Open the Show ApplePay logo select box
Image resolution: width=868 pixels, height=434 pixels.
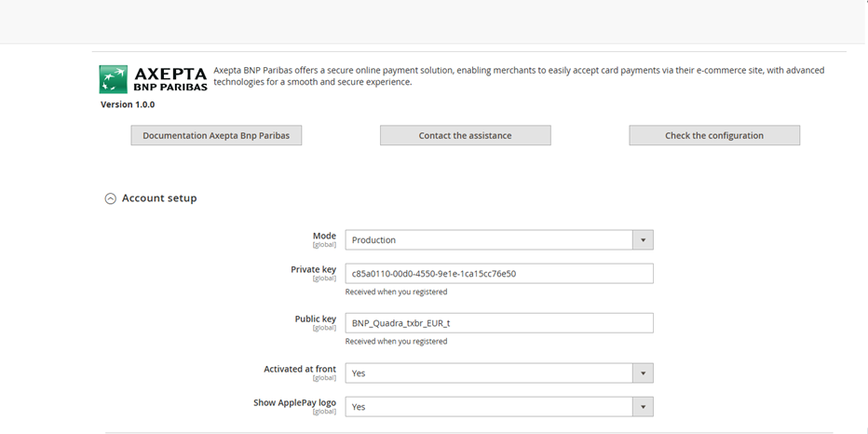coord(488,407)
